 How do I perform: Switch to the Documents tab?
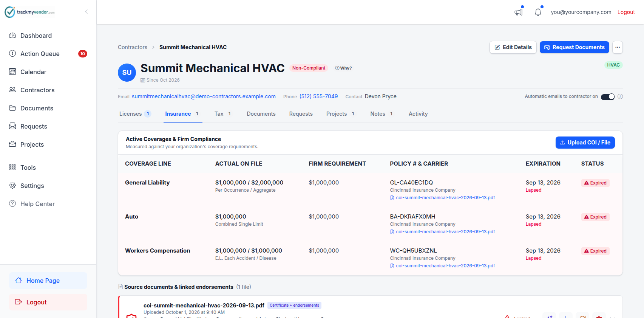click(261, 114)
